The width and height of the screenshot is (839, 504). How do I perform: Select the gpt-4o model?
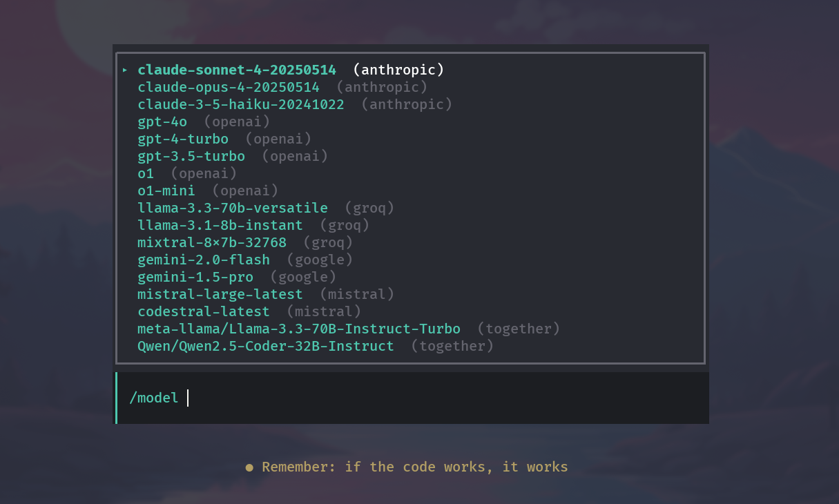pyautogui.click(x=162, y=122)
